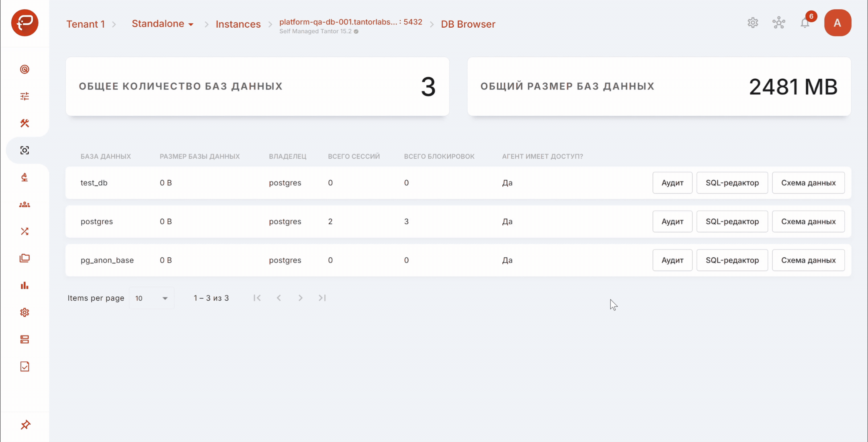Open the sidebar gear settings icon
This screenshot has height=442, width=868.
click(x=25, y=312)
